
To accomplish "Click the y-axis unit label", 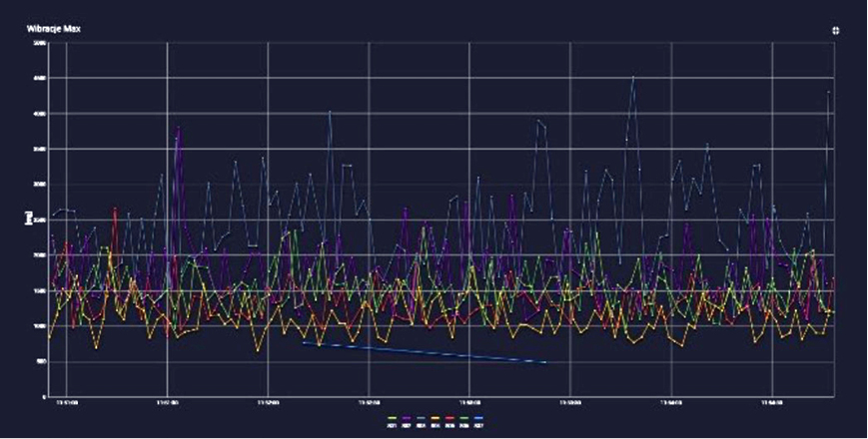I will (x=28, y=218).
